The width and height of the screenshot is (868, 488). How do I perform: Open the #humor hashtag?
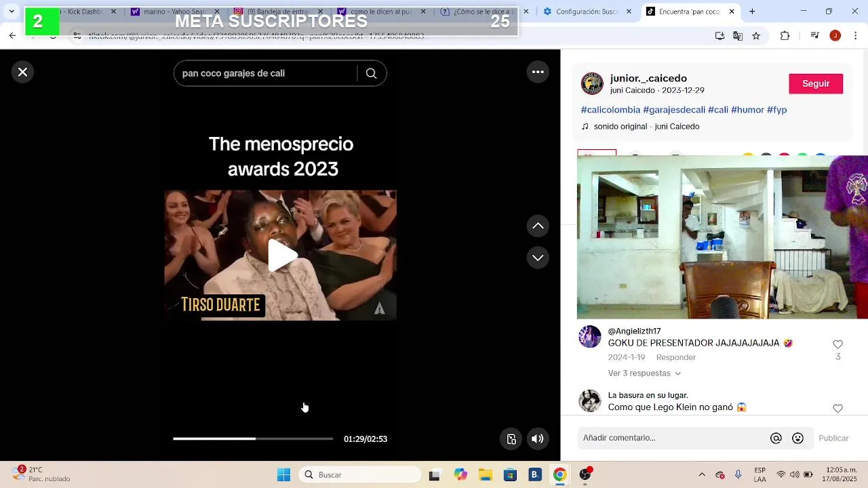point(747,110)
